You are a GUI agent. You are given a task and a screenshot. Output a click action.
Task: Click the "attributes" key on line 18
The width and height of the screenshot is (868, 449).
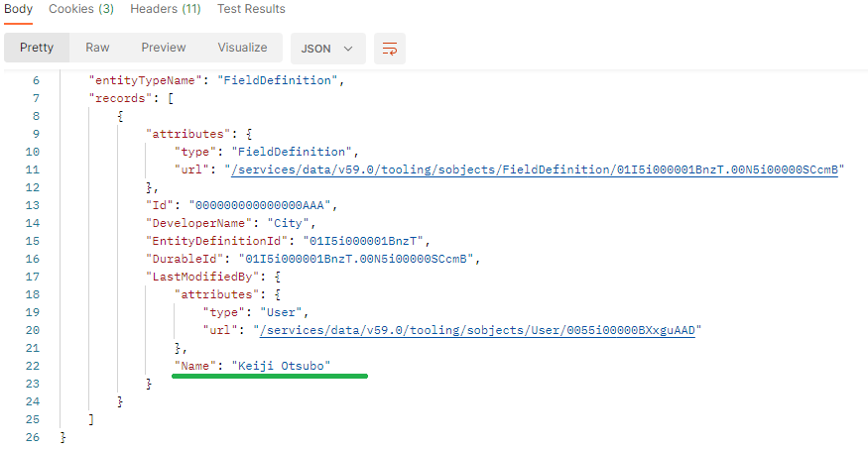pos(216,294)
